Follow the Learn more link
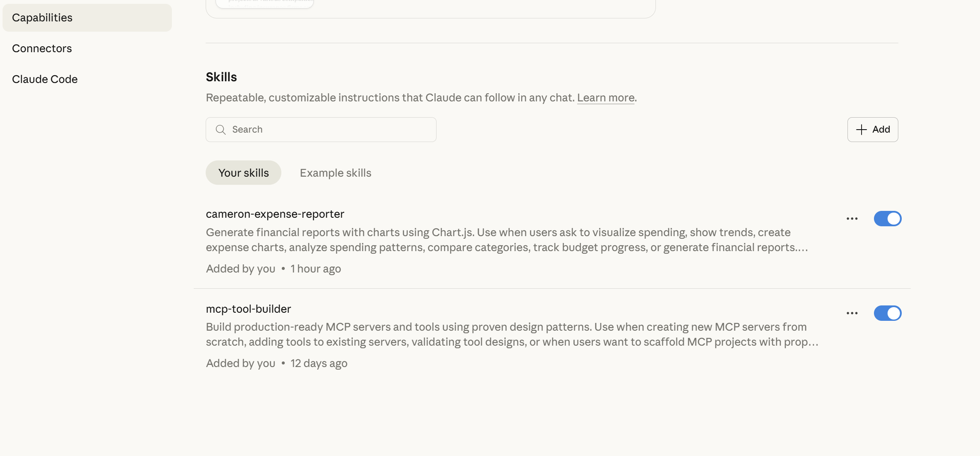Viewport: 980px width, 456px height. [605, 98]
